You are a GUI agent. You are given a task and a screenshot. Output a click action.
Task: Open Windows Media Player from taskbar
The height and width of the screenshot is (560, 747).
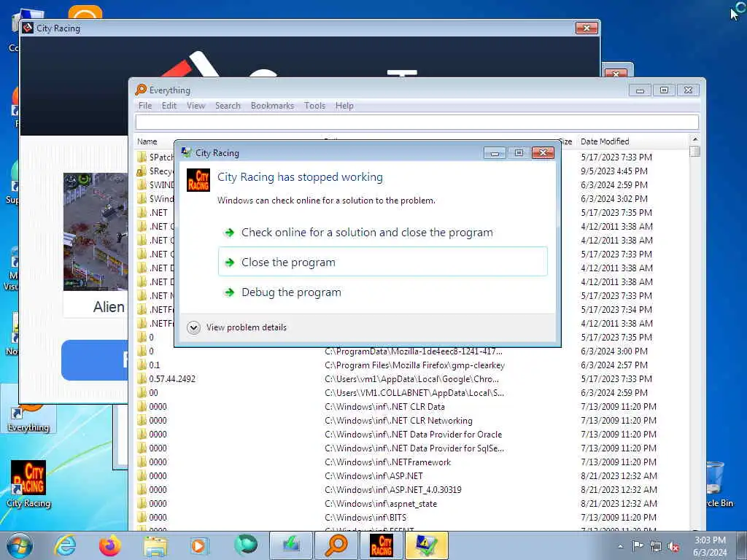pos(200,545)
